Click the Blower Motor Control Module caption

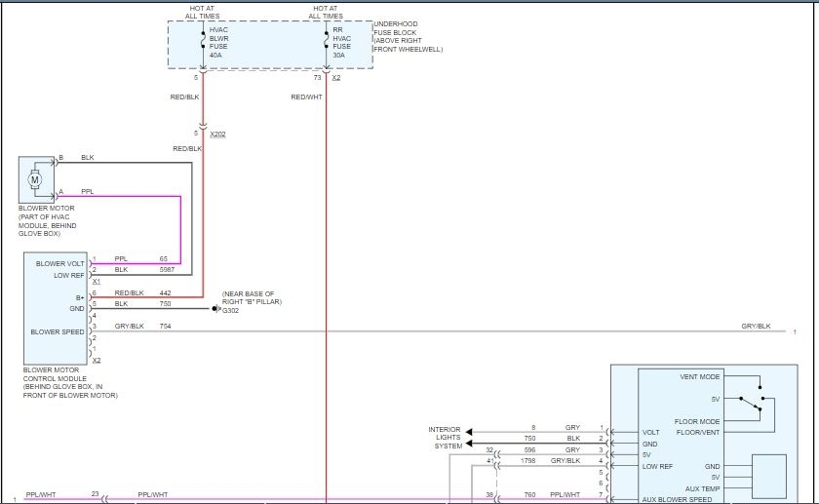[68, 383]
